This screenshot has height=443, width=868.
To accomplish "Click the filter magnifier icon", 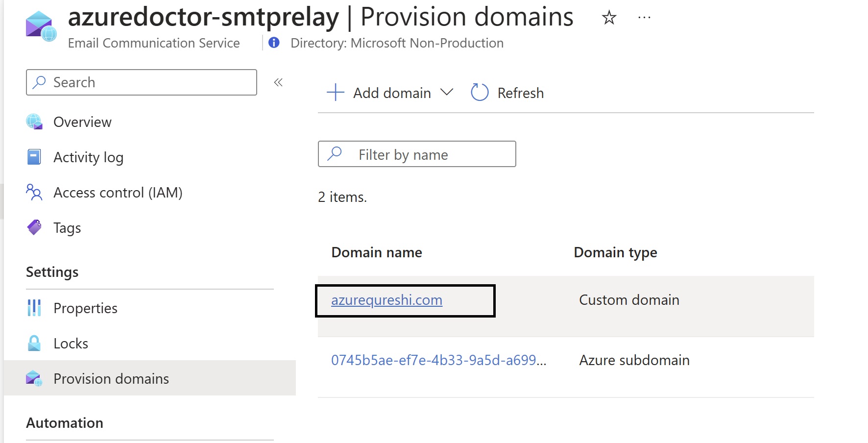I will point(335,154).
